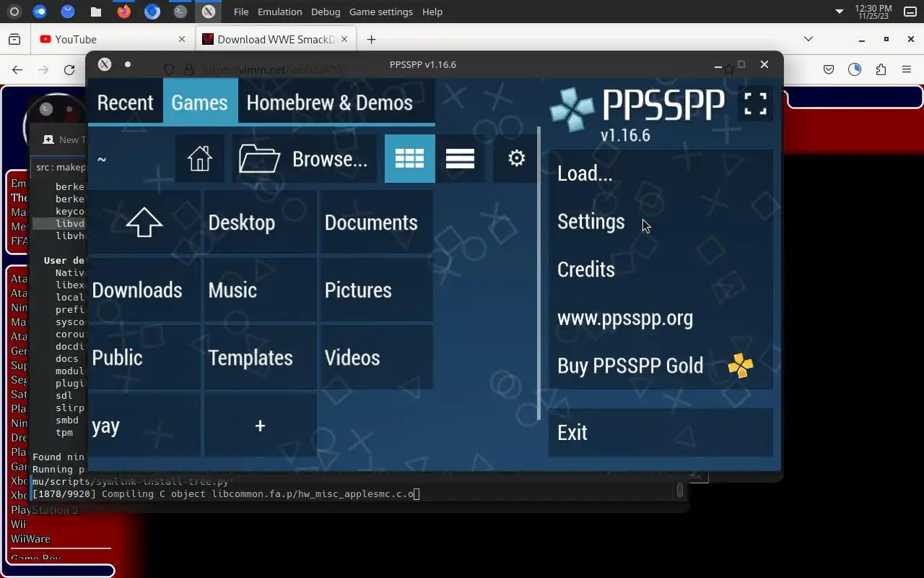This screenshot has width=924, height=578.
Task: Open the gear options beside the view buttons
Action: [516, 158]
